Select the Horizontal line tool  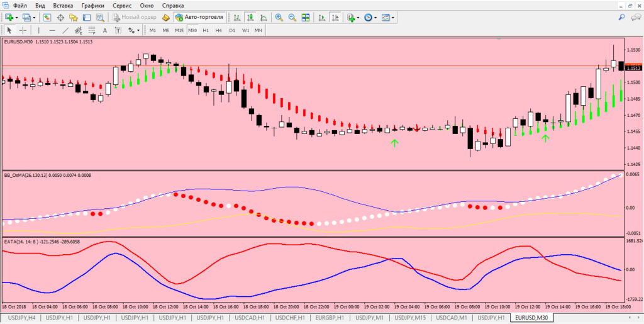52,30
